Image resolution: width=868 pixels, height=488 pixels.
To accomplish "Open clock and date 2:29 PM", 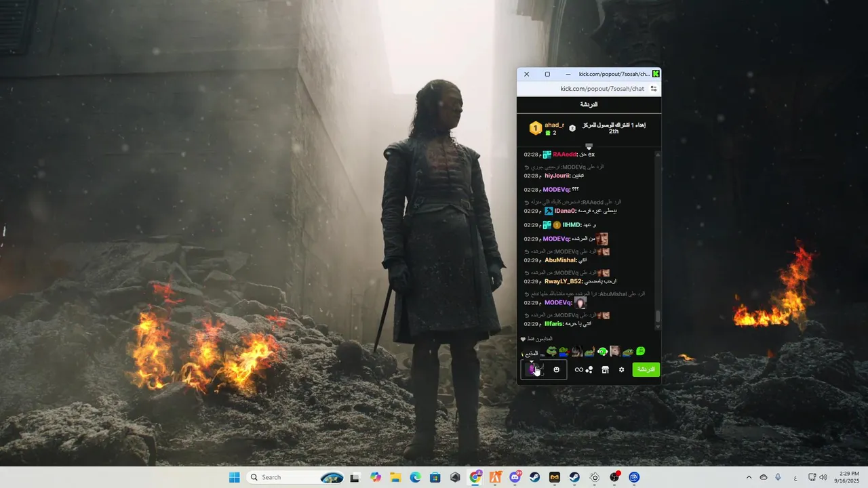I will (x=847, y=477).
